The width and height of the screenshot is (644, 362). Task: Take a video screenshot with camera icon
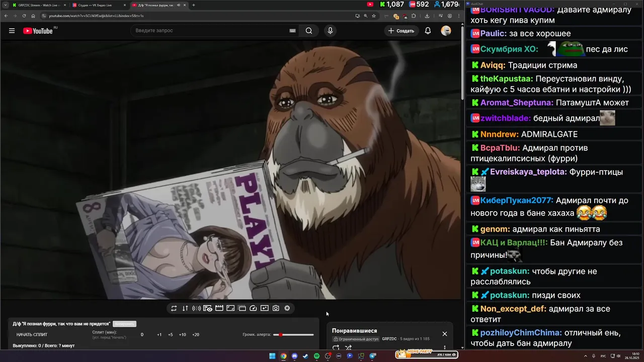point(276,308)
